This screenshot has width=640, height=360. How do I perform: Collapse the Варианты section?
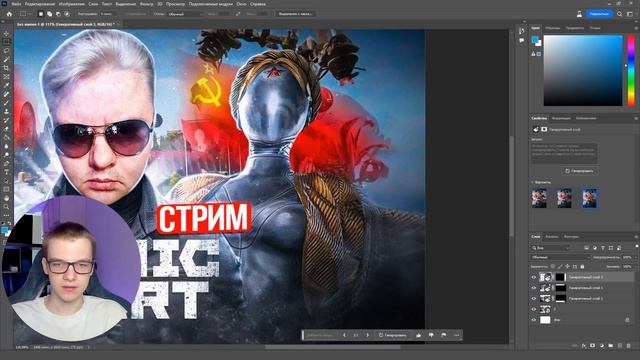[532, 182]
